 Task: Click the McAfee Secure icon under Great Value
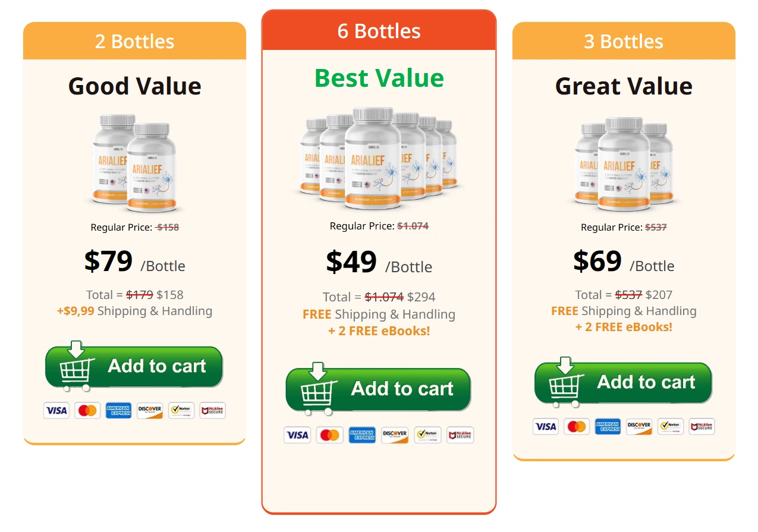[702, 426]
